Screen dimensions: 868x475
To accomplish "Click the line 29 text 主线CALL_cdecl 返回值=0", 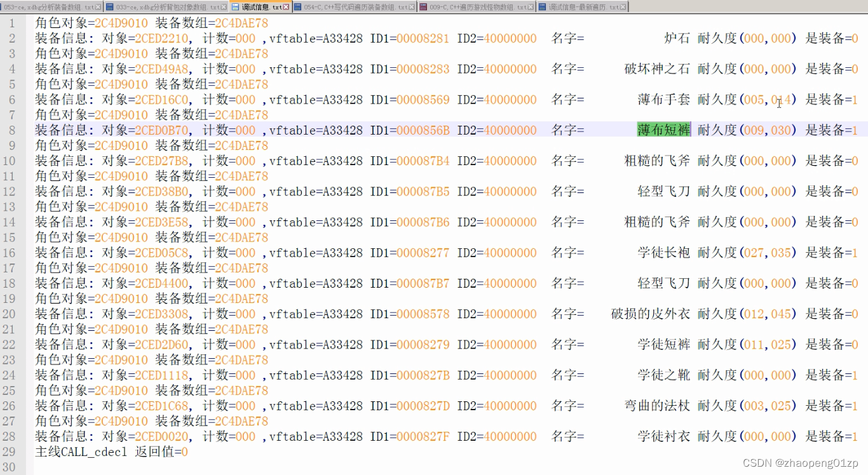I will coord(112,452).
